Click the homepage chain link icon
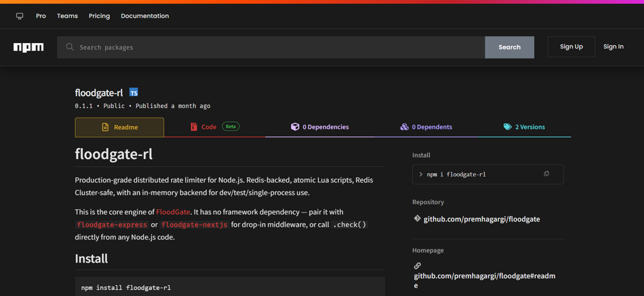The height and width of the screenshot is (296, 644). [417, 266]
